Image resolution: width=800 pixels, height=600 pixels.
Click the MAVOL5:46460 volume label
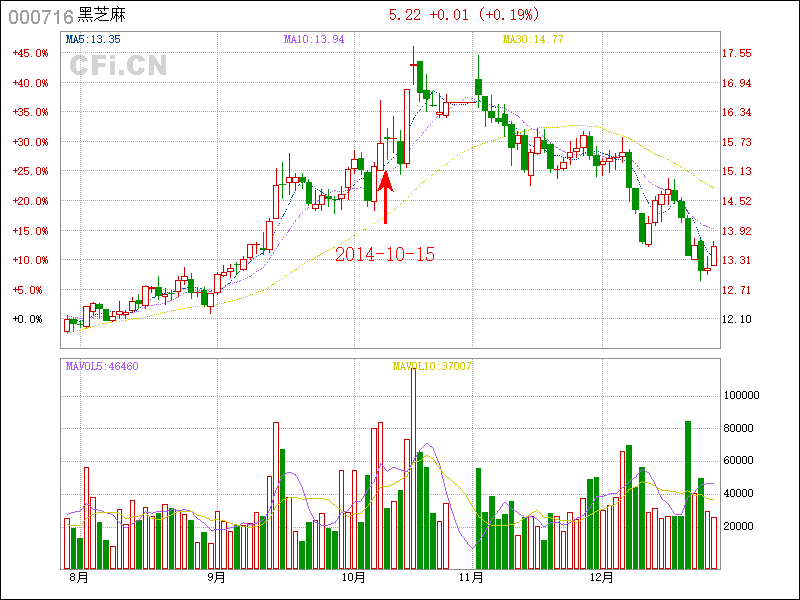coord(102,366)
